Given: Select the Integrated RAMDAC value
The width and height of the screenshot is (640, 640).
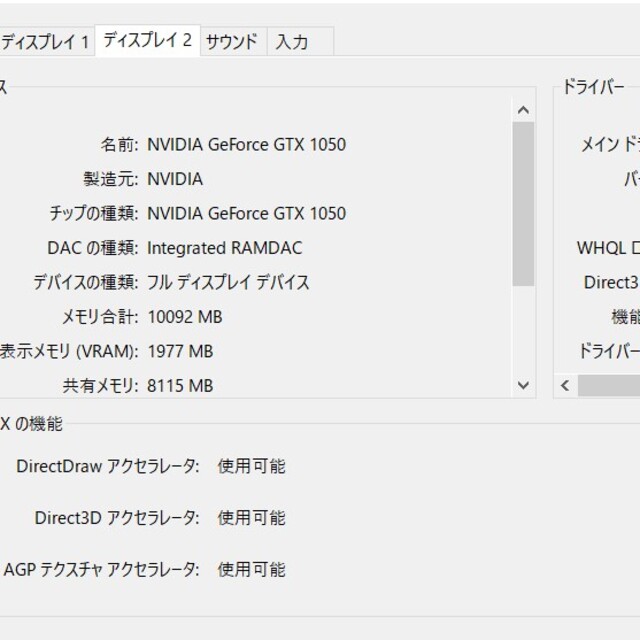Looking at the screenshot, I should click(x=224, y=248).
